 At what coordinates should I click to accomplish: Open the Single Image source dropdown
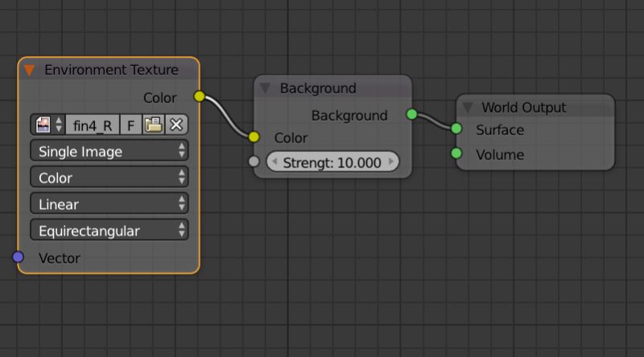(109, 151)
